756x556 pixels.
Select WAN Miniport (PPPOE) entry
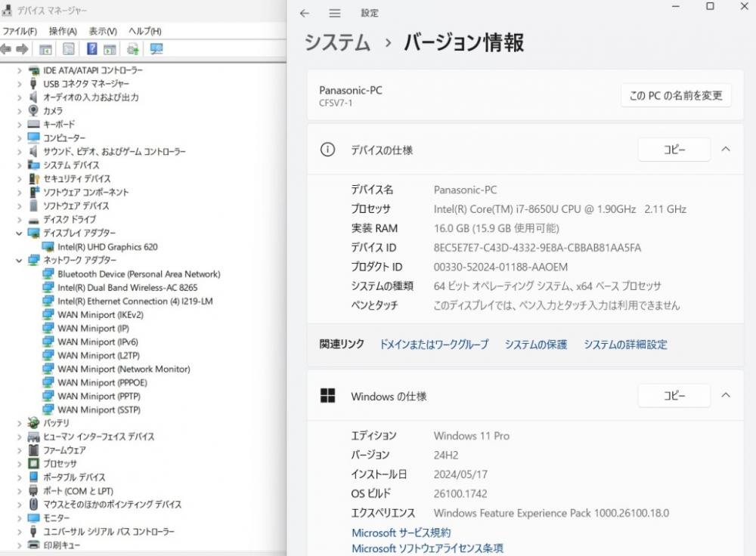[102, 382]
